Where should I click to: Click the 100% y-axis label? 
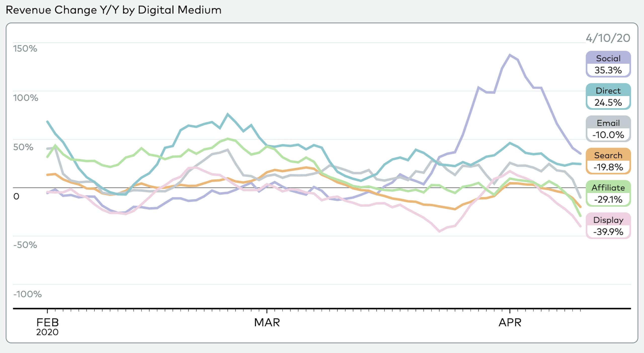(26, 98)
